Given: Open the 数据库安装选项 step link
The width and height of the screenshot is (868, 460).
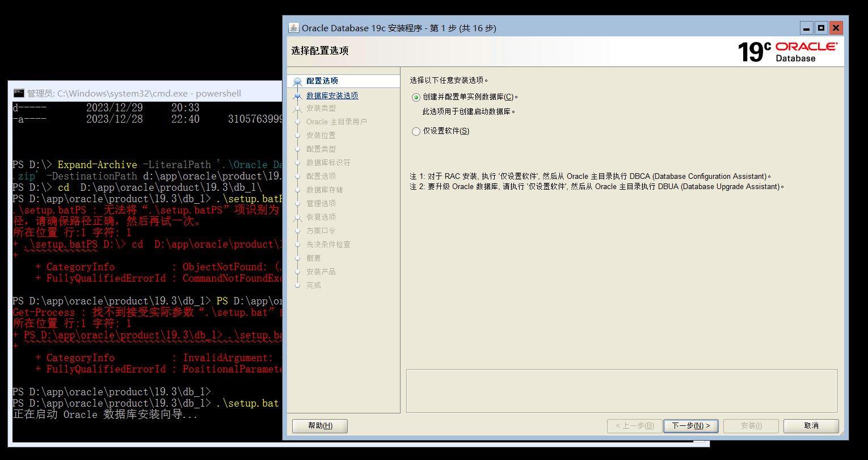Looking at the screenshot, I should [332, 94].
